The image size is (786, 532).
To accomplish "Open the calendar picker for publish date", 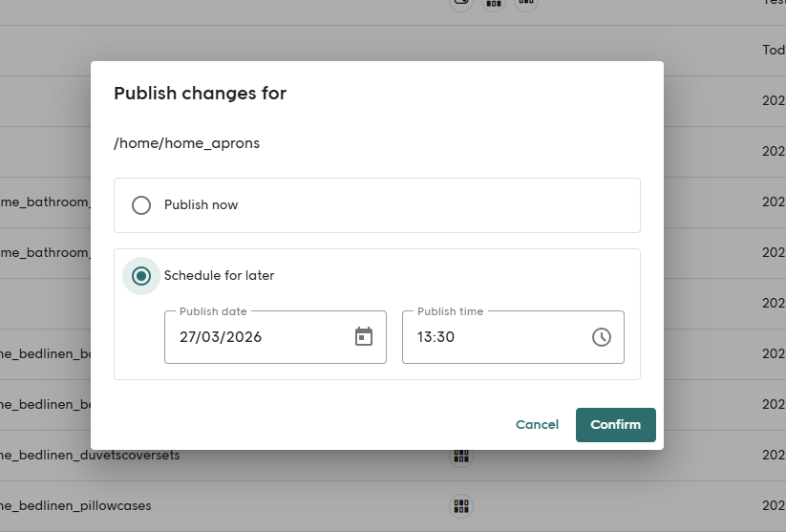I will coord(364,337).
